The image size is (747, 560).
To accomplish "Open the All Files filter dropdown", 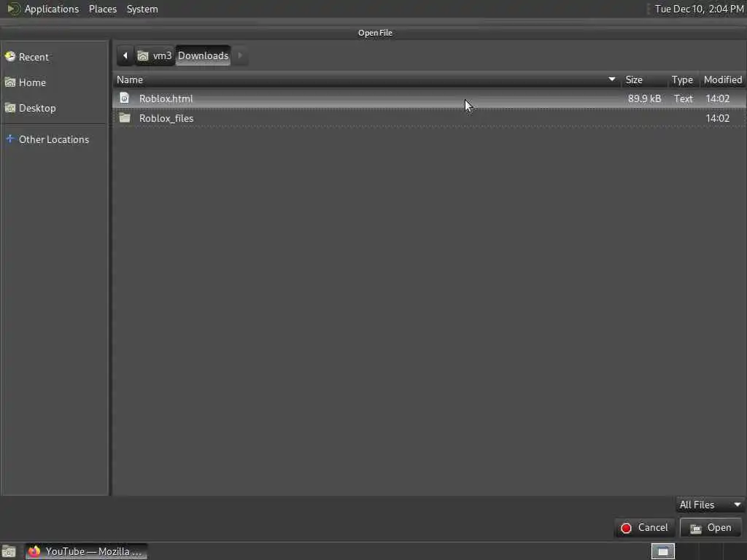I will [709, 505].
